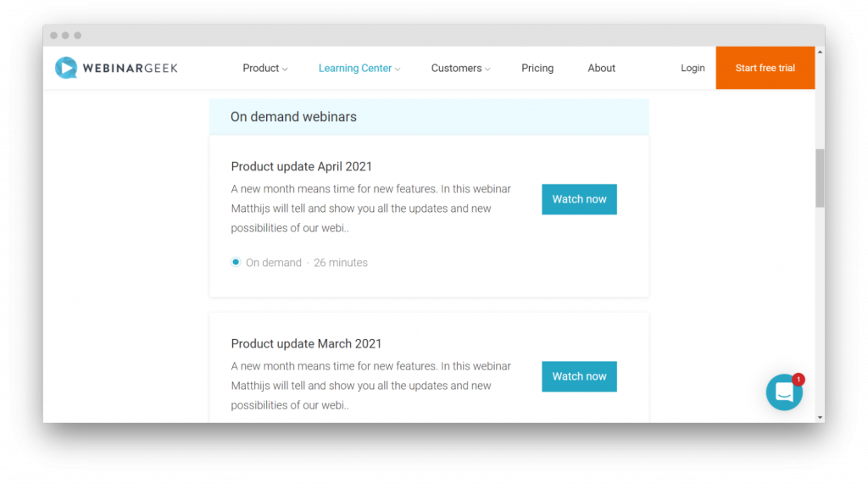Image resolution: width=868 pixels, height=484 pixels.
Task: Click the browser window's red close dot
Action: pos(53,36)
